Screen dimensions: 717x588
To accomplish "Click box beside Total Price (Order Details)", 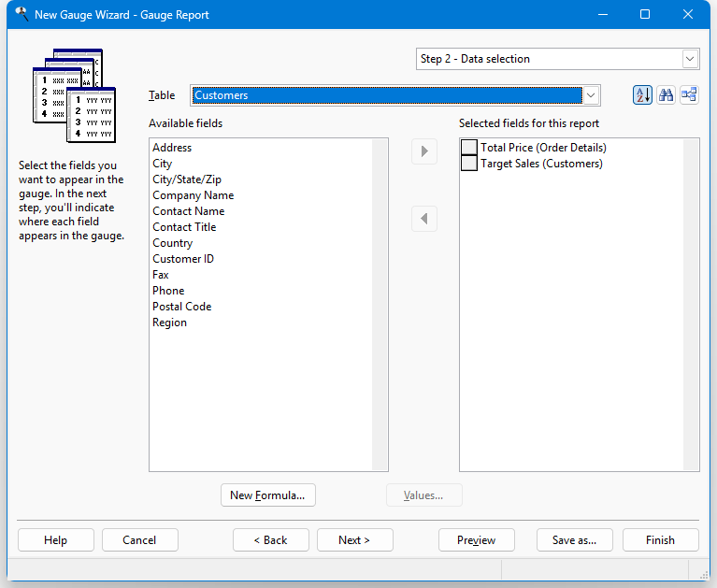I will [469, 148].
